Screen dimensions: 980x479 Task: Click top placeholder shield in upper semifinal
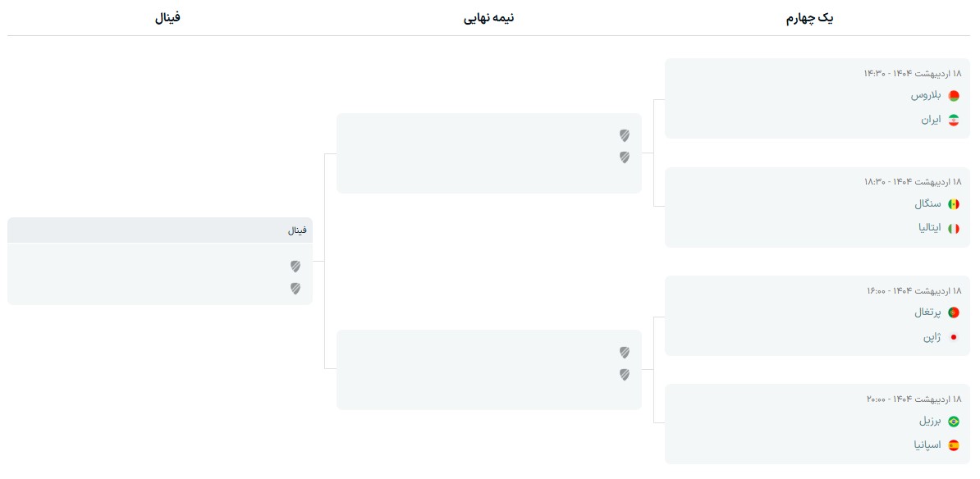[x=625, y=135]
